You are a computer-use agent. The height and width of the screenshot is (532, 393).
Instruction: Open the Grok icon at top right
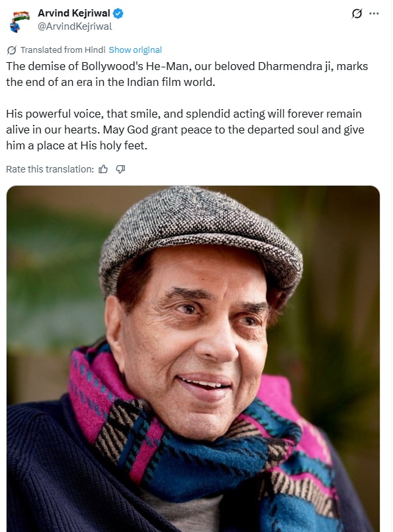pos(357,14)
